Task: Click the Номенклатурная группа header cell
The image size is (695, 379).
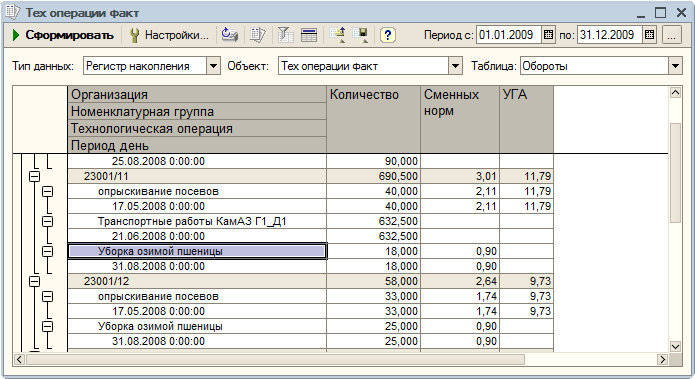Action: click(x=197, y=112)
